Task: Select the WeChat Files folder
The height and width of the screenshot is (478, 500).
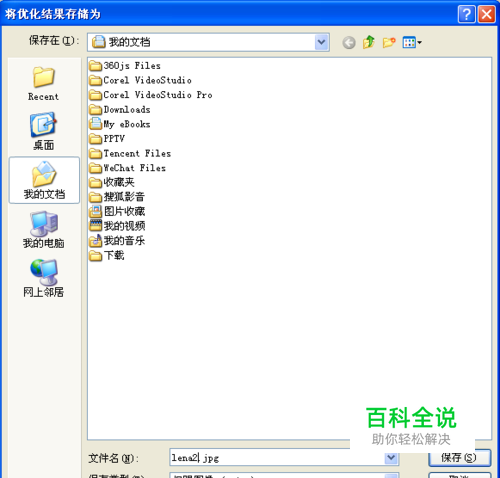Action: [128, 168]
